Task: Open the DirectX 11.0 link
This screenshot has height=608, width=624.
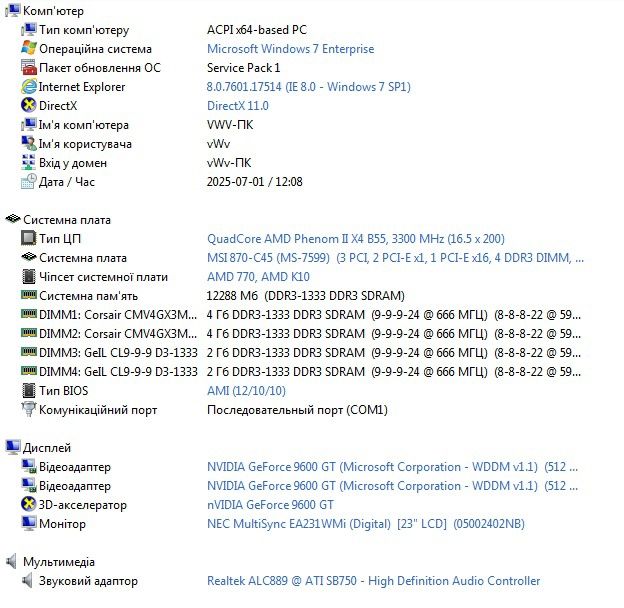Action: [238, 105]
